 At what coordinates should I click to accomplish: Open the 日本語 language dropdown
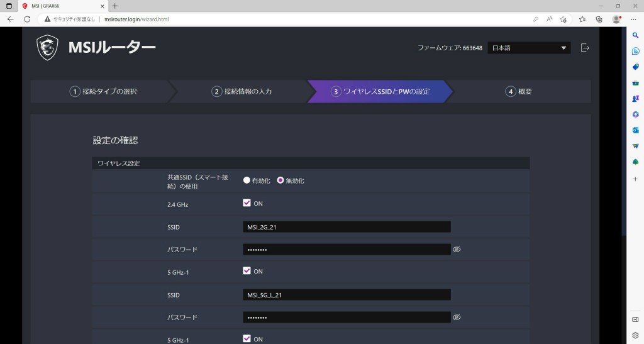pyautogui.click(x=529, y=48)
